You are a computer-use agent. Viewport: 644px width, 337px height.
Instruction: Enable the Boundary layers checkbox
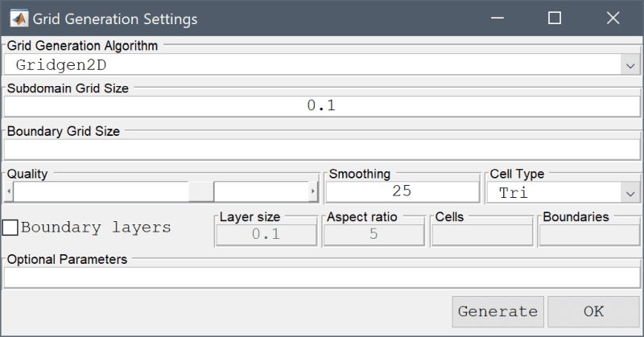pos(10,228)
